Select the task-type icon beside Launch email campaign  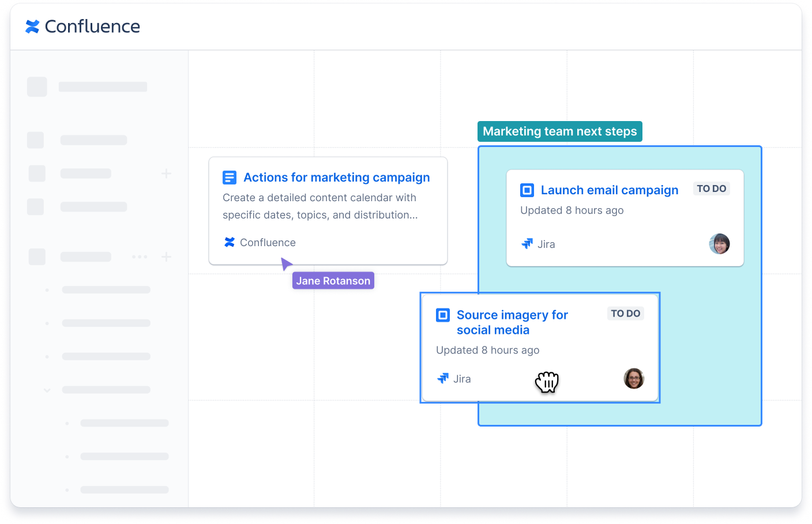(527, 190)
